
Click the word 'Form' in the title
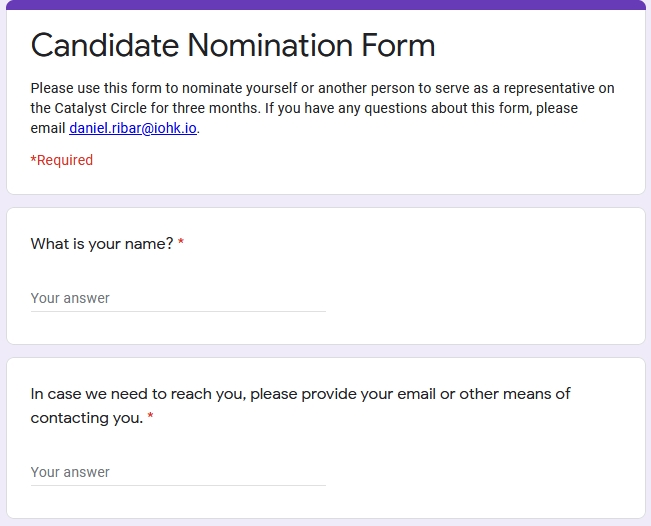tap(398, 45)
